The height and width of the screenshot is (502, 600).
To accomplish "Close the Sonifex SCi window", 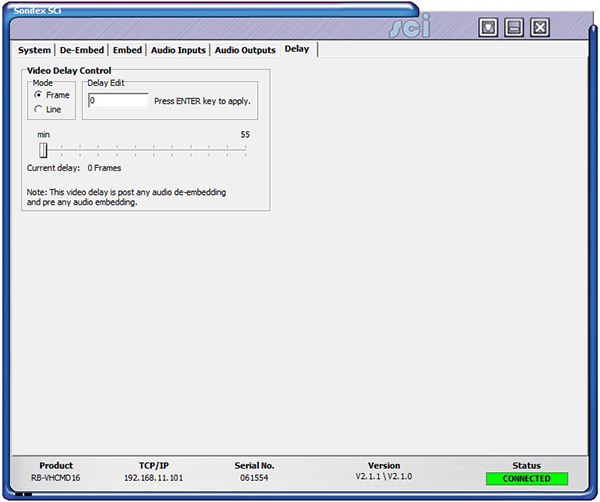I will [x=540, y=27].
